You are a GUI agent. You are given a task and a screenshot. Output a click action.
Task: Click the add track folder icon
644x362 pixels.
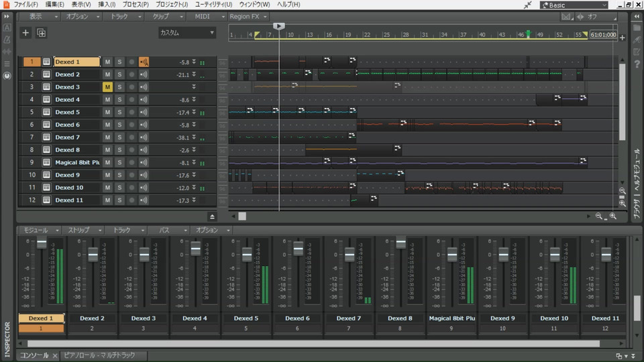42,32
